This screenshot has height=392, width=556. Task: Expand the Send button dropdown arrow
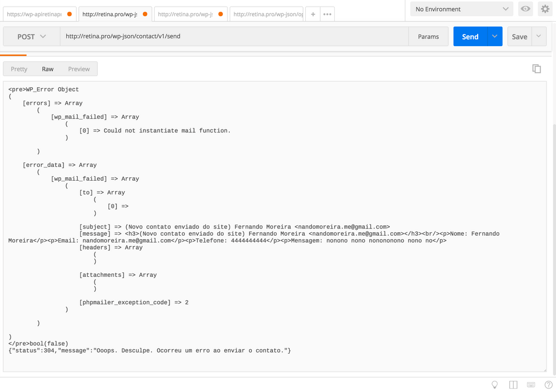(x=495, y=36)
